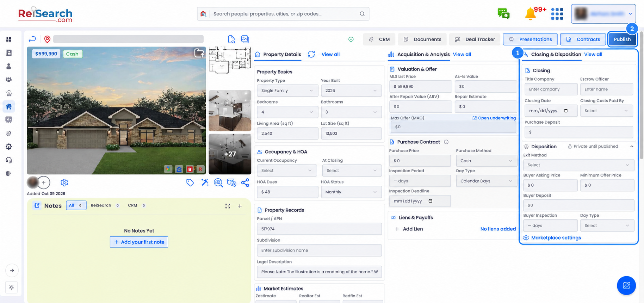Open the Documents tab

[422, 39]
